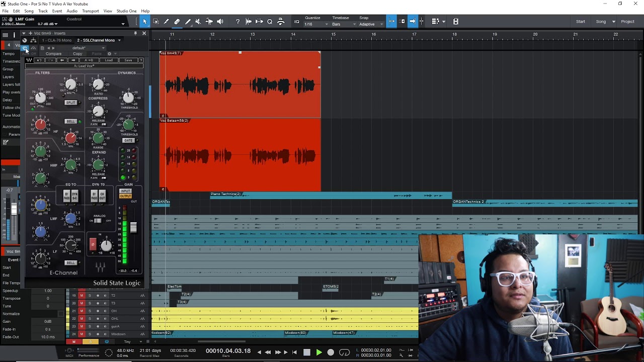Image resolution: width=644 pixels, height=362 pixels.
Task: Go to next plugin preset arrow
Action: click(x=73, y=60)
